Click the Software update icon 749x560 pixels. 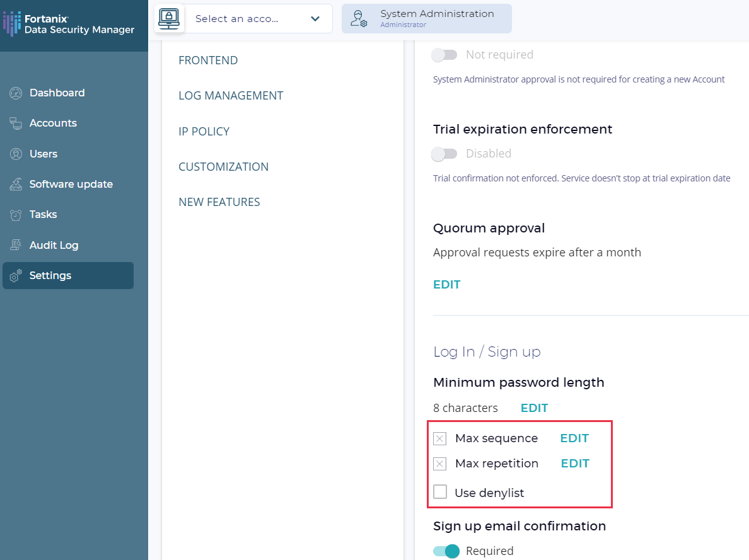16,185
